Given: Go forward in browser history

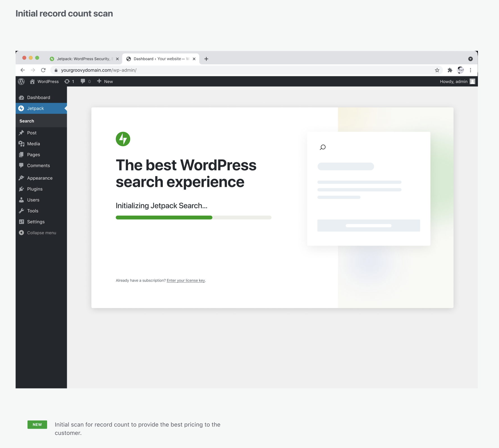Looking at the screenshot, I should (33, 70).
